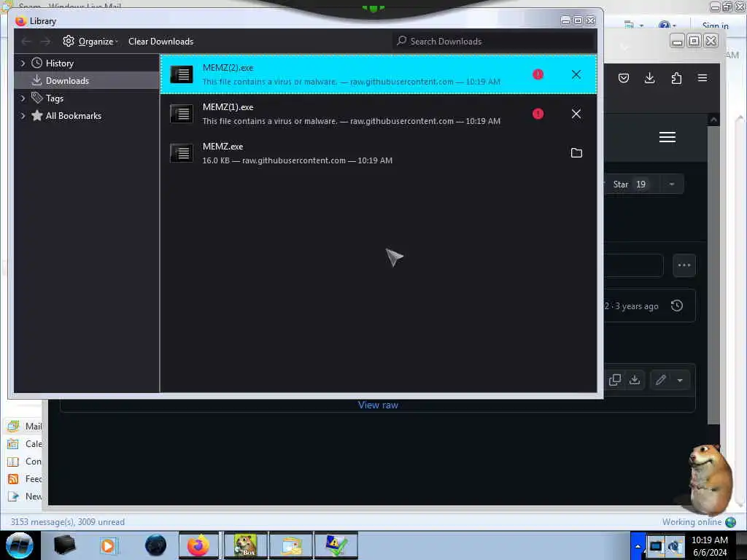Click the GitHub Star button
Image resolution: width=747 pixels, height=560 pixels.
point(630,184)
